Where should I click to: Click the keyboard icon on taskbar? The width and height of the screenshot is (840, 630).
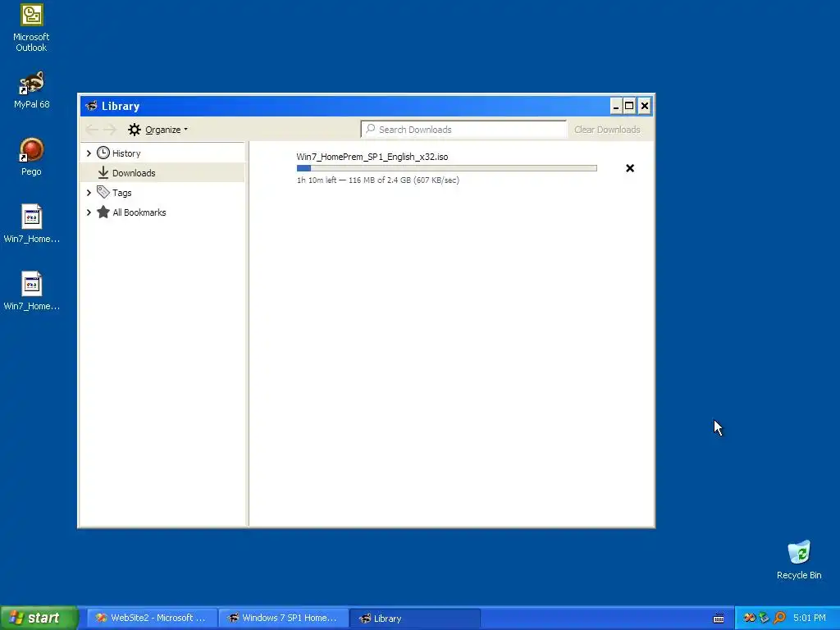(719, 619)
